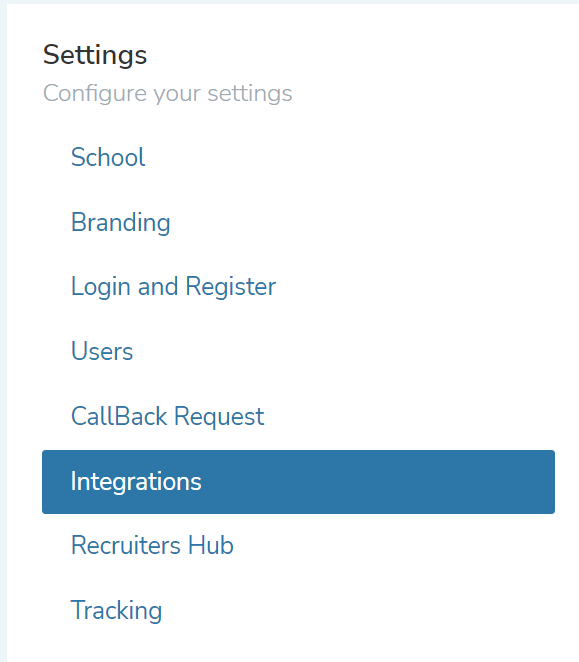Click the Tracking link at list bottom
Viewport: 579px width, 662px height.
coord(298,610)
